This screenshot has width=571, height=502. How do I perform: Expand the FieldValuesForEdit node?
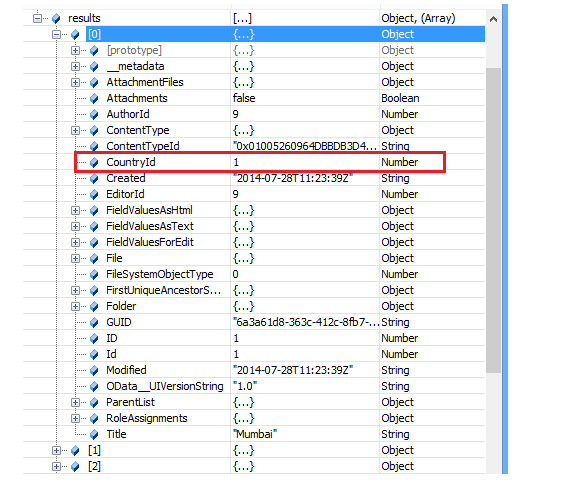[75, 242]
